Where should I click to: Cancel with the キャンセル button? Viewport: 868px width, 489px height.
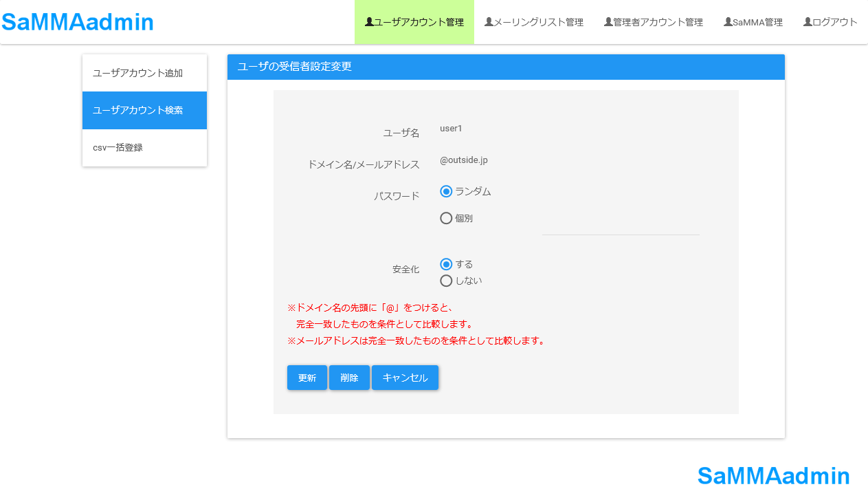[405, 378]
